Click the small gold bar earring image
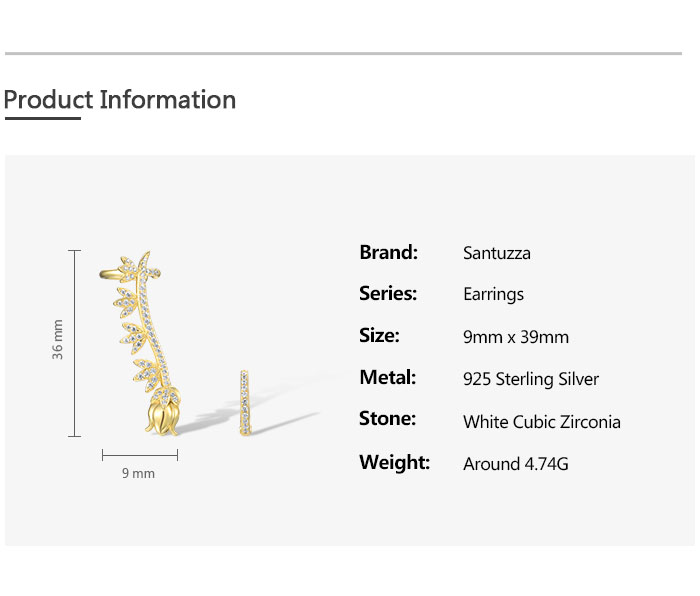This screenshot has width=700, height=596. point(244,402)
